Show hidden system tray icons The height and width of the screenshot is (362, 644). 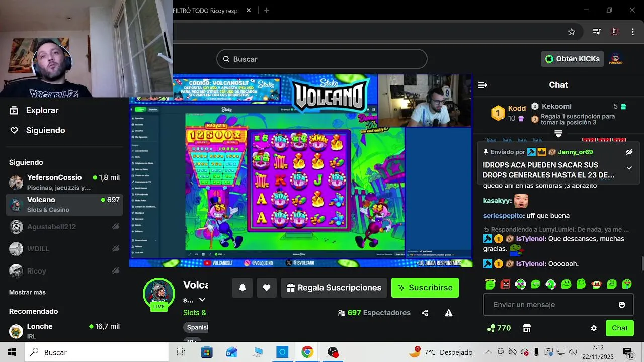pos(488,352)
